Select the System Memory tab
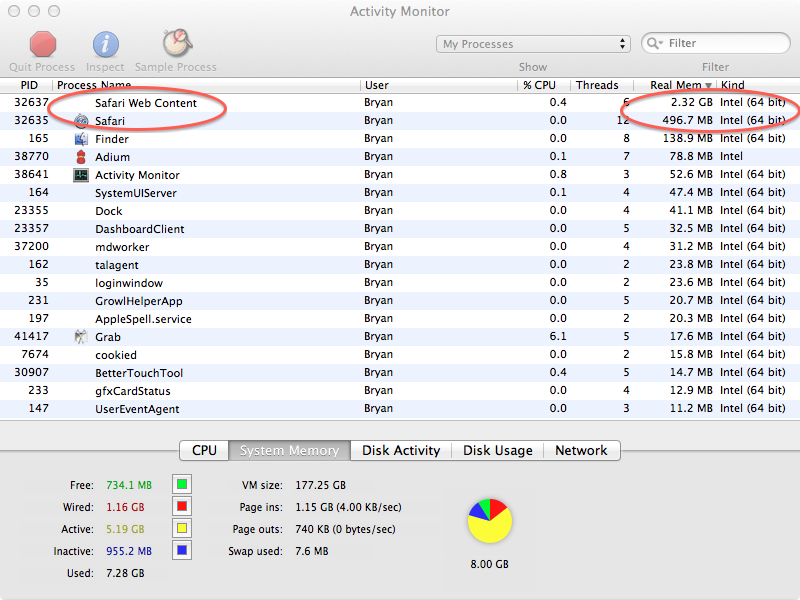Viewport: 800px width, 600px height. [289, 451]
